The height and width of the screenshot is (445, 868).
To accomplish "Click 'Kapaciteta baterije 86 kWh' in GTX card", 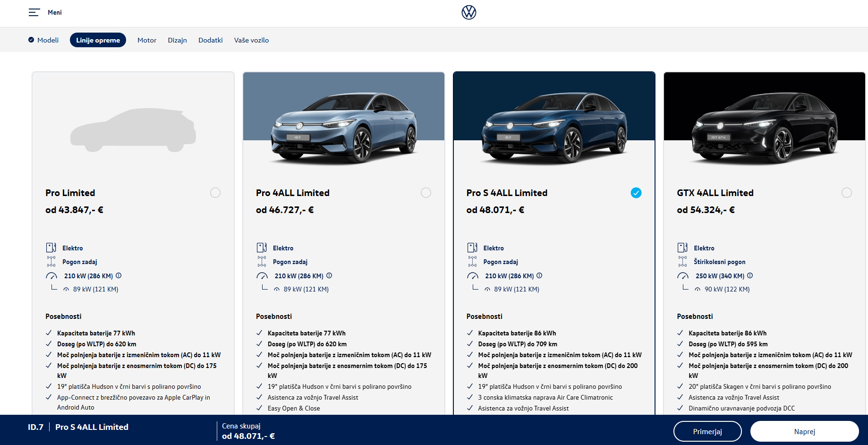I will click(x=728, y=333).
